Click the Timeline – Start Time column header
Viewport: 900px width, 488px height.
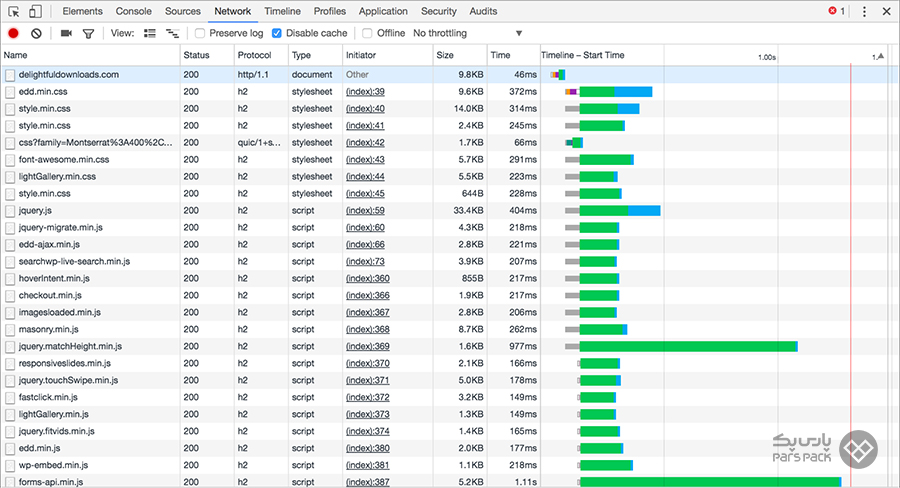582,55
